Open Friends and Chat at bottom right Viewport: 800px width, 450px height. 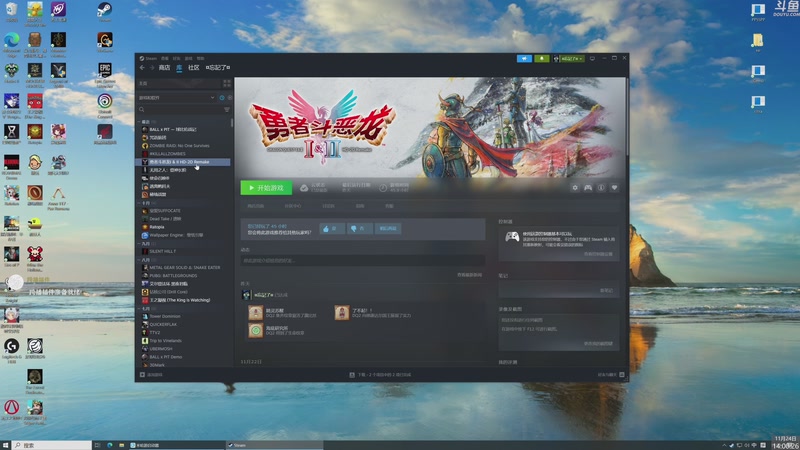point(611,374)
